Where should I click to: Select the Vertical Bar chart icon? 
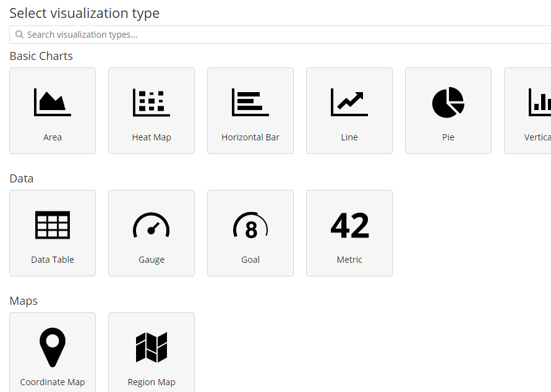[x=540, y=102]
